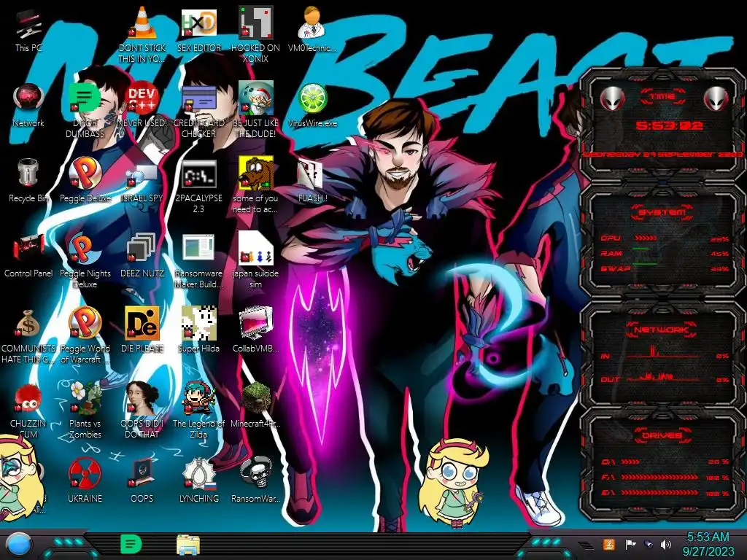This screenshot has height=560, width=747.
Task: Open the green app pinned on taskbar
Action: pyautogui.click(x=131, y=544)
